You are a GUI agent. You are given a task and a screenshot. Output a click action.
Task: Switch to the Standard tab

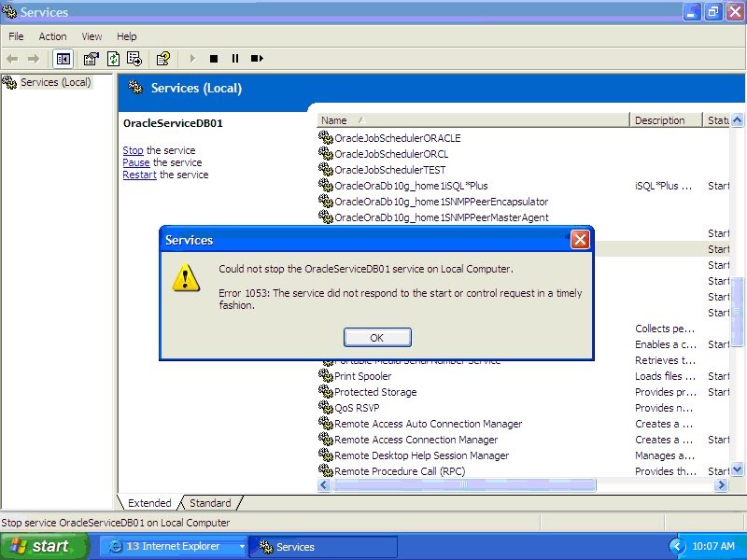[x=210, y=503]
